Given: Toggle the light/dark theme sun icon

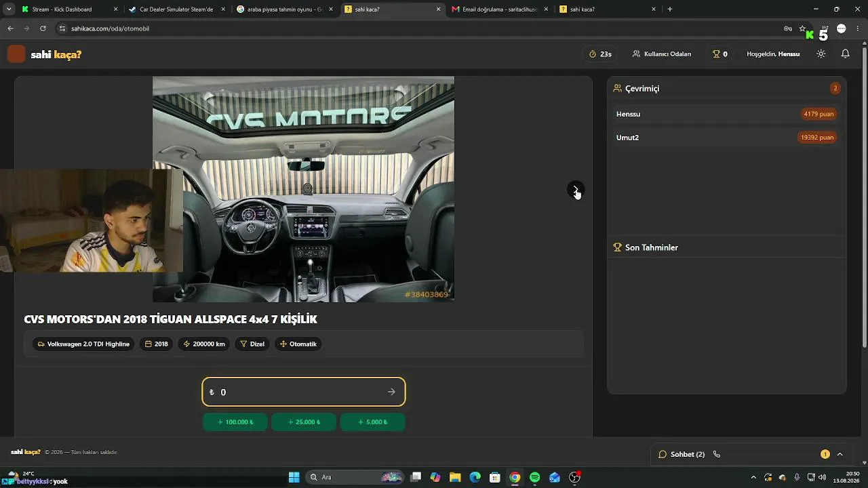Looking at the screenshot, I should pos(821,54).
